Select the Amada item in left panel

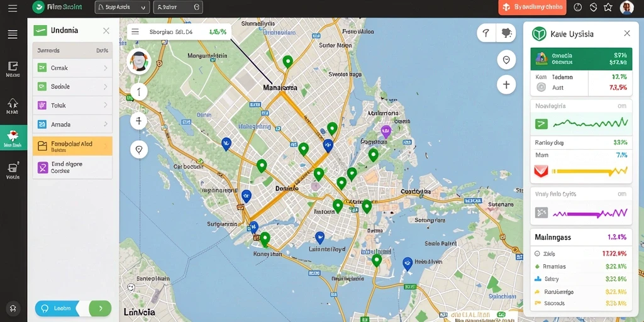72,125
